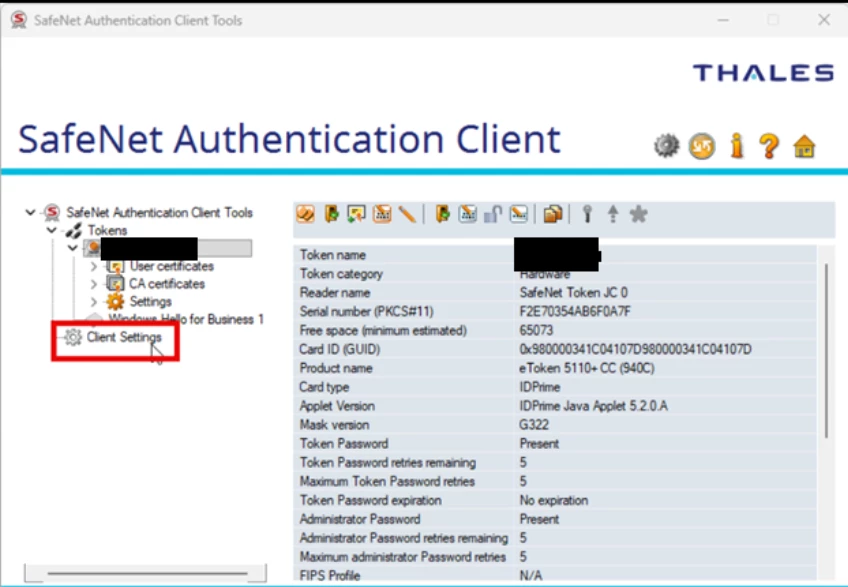
Task: Click the Administrator Password row label
Action: point(360,519)
